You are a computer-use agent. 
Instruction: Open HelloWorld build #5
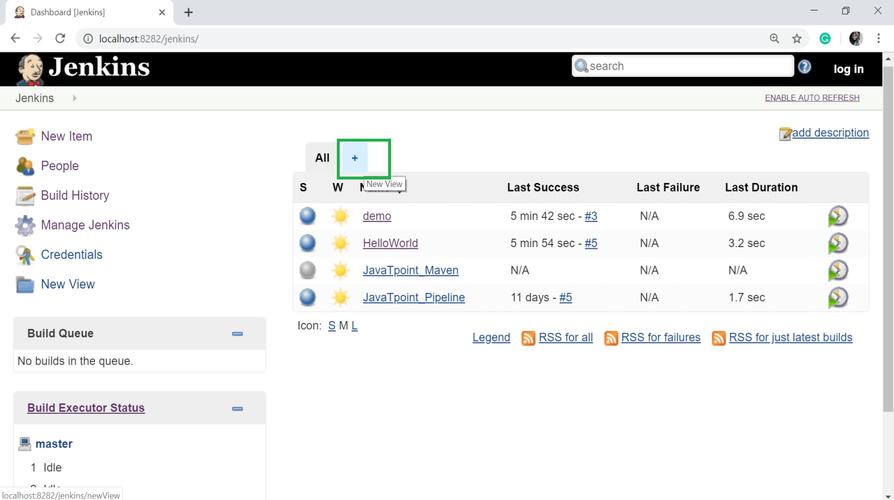[x=591, y=243]
